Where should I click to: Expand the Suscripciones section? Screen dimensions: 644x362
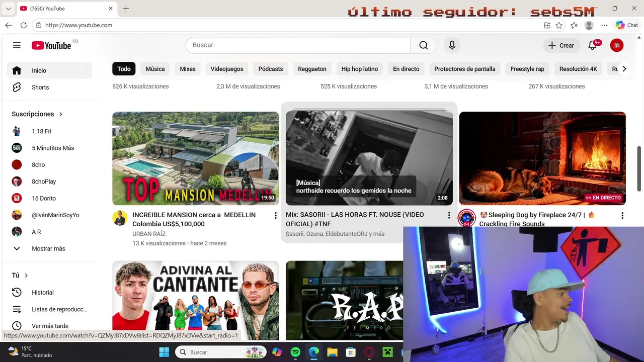[x=37, y=114]
